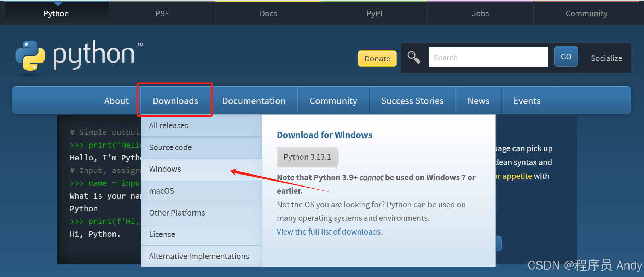This screenshot has height=277, width=644.
Task: Click the Python 3.13.1 download button
Action: point(307,157)
